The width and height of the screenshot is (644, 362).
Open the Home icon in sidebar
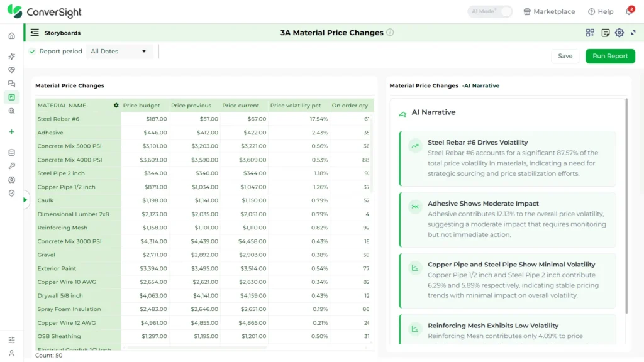point(11,36)
